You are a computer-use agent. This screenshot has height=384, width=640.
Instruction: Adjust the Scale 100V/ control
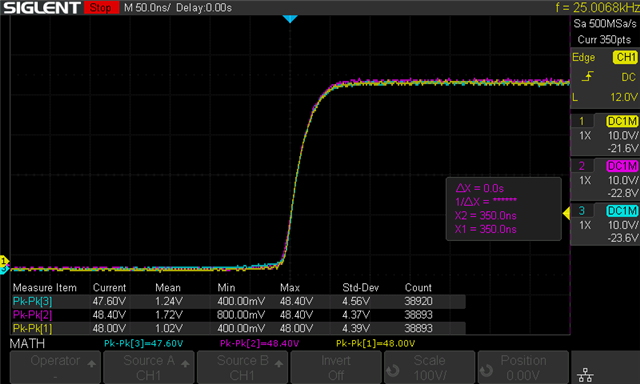coord(429,367)
